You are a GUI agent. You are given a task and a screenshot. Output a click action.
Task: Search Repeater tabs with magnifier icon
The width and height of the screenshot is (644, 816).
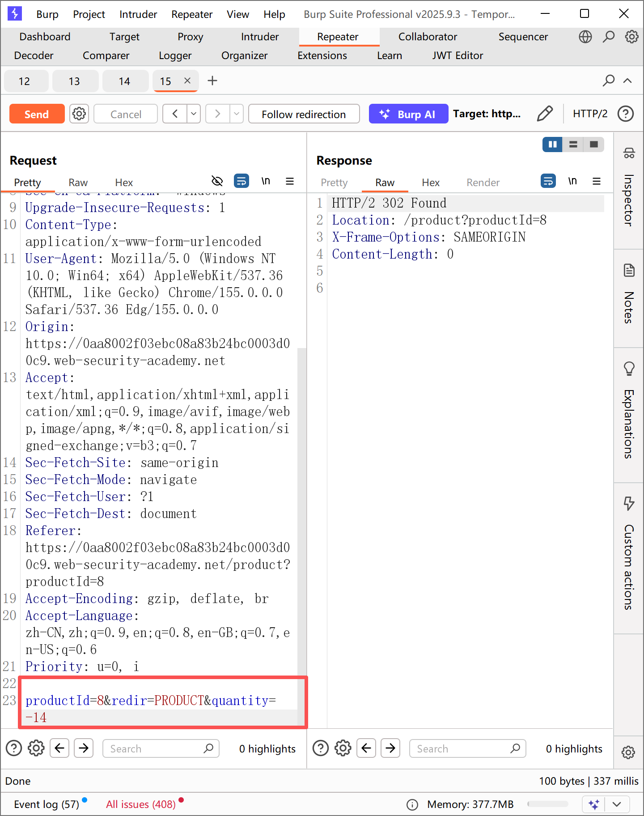pos(608,81)
